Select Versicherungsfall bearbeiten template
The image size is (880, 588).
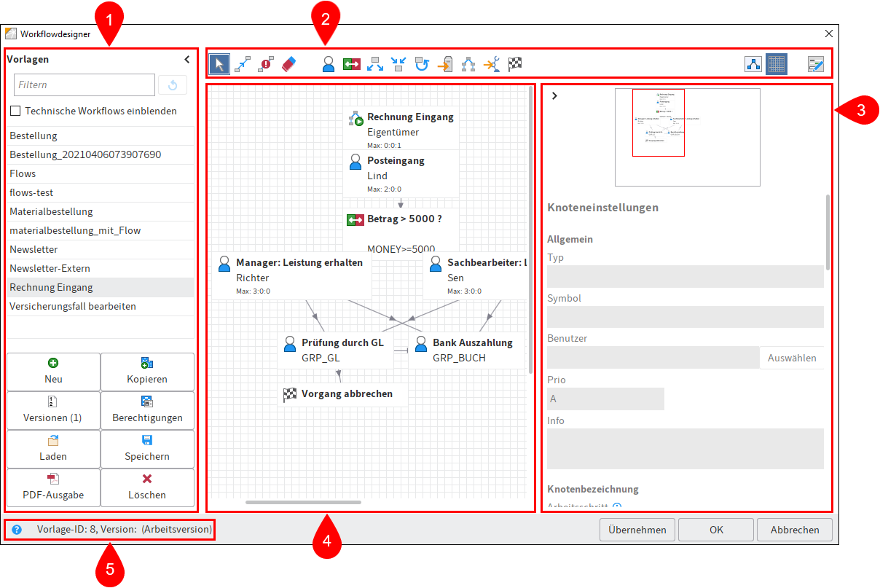101,306
